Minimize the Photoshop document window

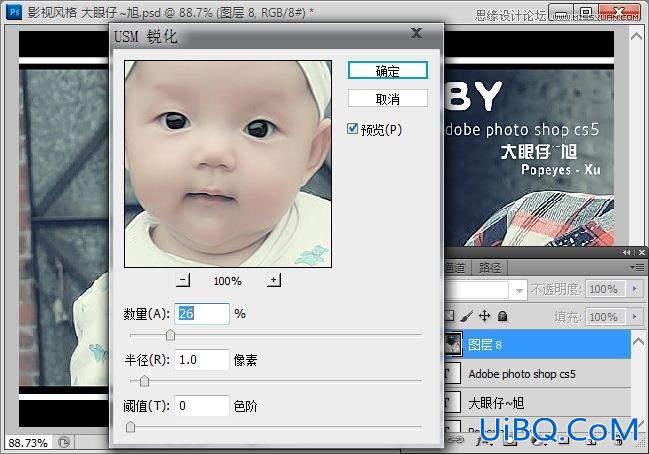(x=561, y=13)
